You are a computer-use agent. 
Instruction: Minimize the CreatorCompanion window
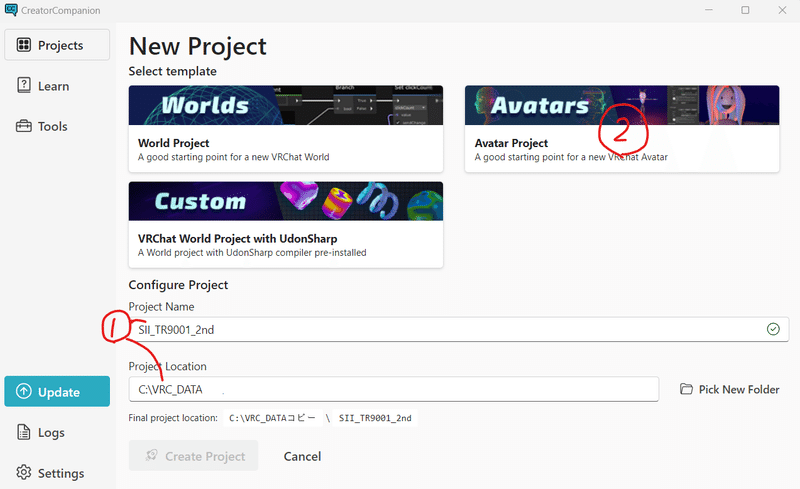pos(709,10)
